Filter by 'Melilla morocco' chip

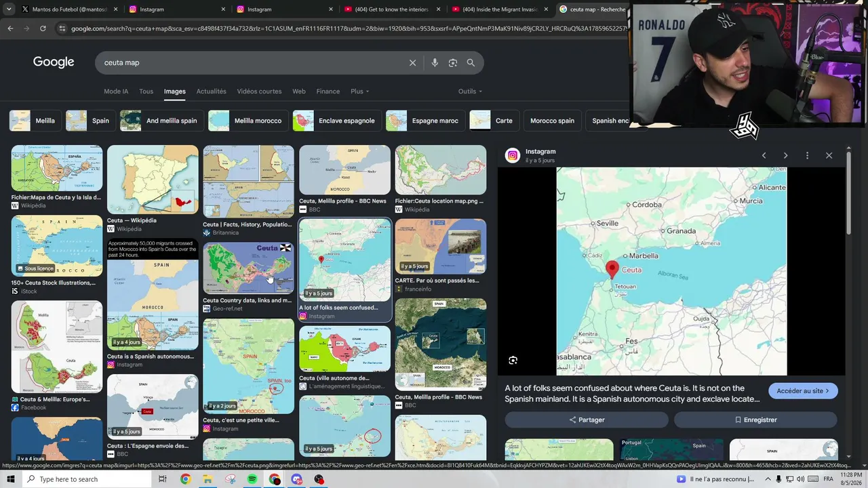coord(248,121)
